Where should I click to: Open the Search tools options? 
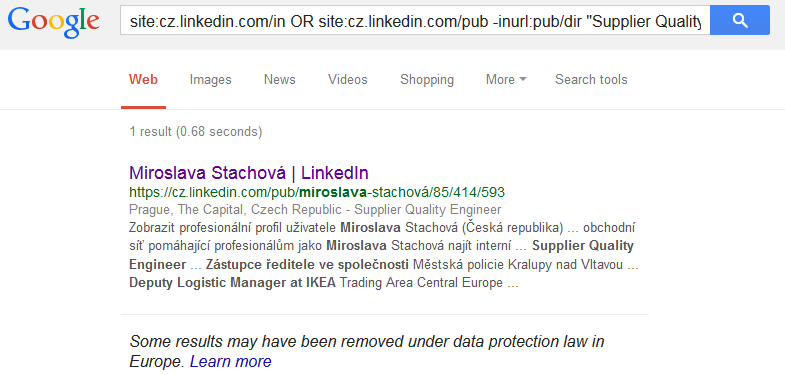click(x=591, y=80)
